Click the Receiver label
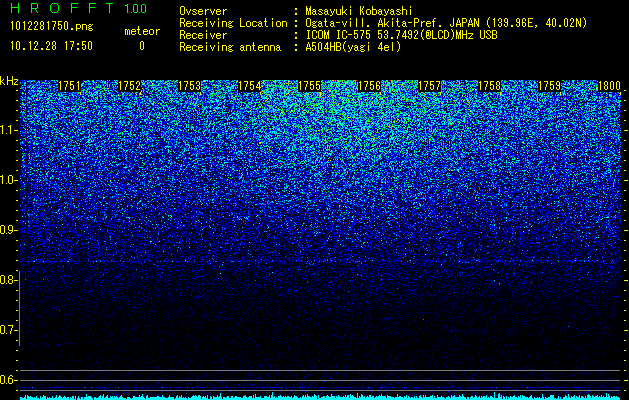Image resolution: width=629 pixels, height=400 pixels. [x=203, y=35]
